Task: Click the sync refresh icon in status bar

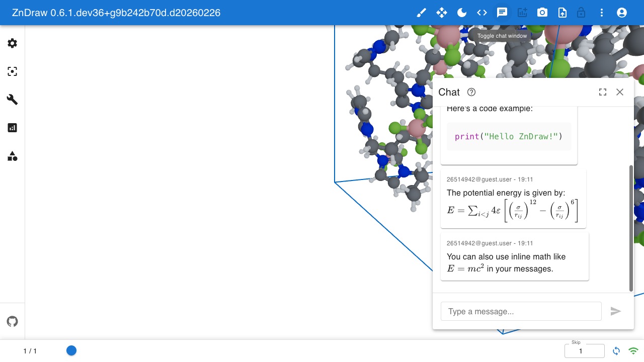Action: point(616,351)
